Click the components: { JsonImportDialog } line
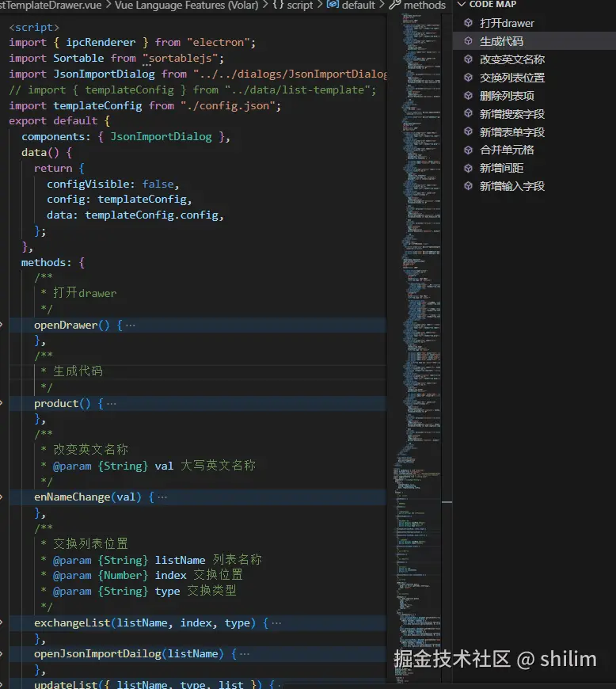Screen dimensions: 616x689 126,137
